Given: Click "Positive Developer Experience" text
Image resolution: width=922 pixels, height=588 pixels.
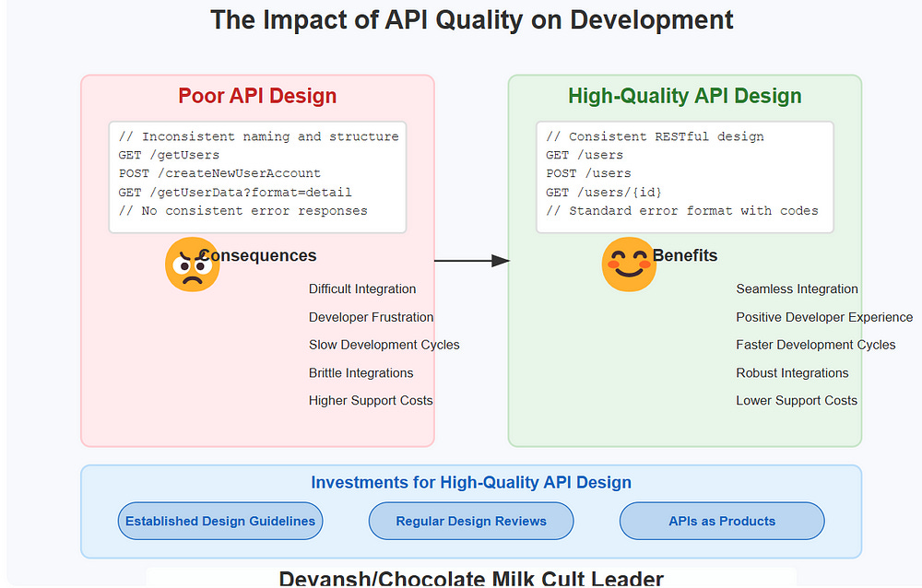Looking at the screenshot, I should [824, 318].
